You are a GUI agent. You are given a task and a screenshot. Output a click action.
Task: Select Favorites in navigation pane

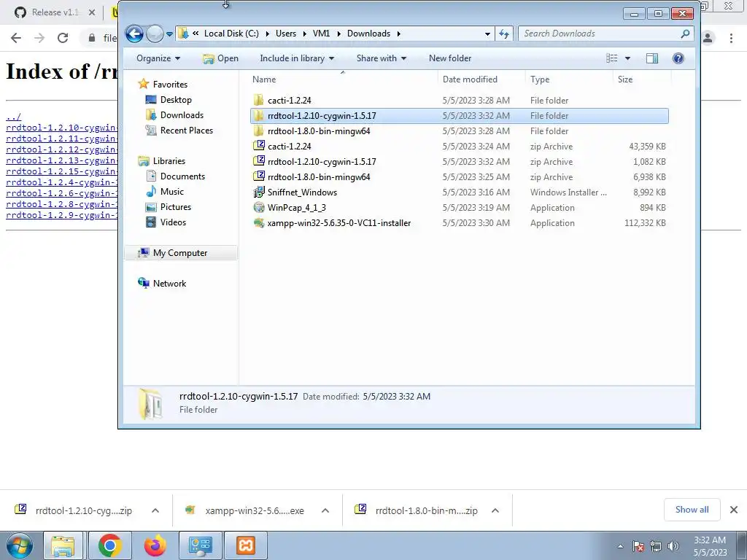pos(169,85)
